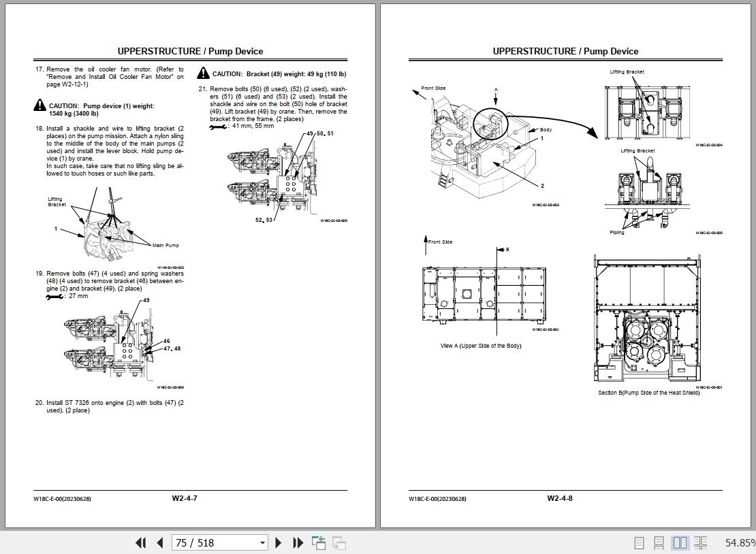Click the W2-4-8 page number text
The image size is (756, 554).
coord(560,498)
